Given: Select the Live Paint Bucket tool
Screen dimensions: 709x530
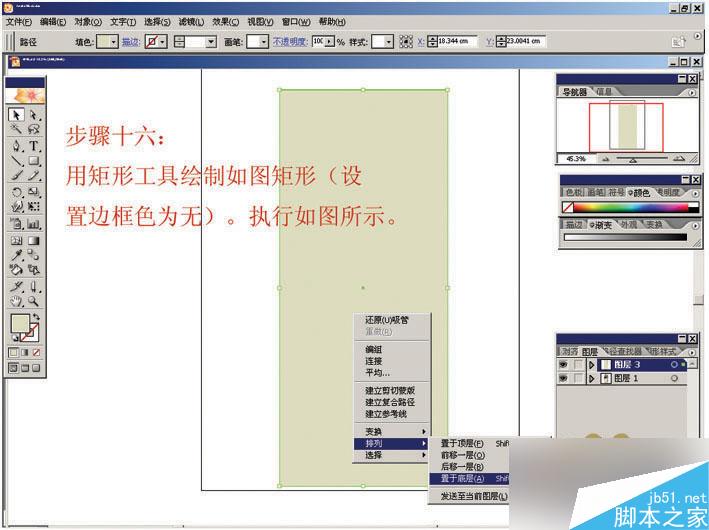Looking at the screenshot, I should click(x=17, y=270).
